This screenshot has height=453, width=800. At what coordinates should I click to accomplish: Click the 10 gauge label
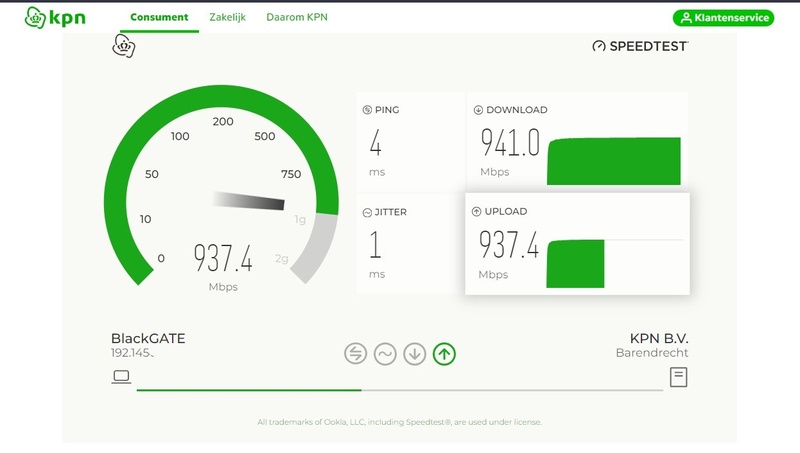145,219
